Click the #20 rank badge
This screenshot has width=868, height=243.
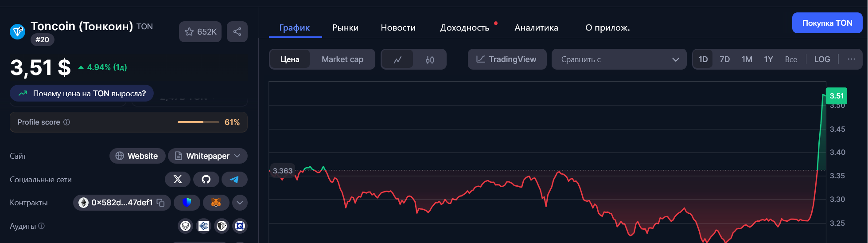(43, 40)
